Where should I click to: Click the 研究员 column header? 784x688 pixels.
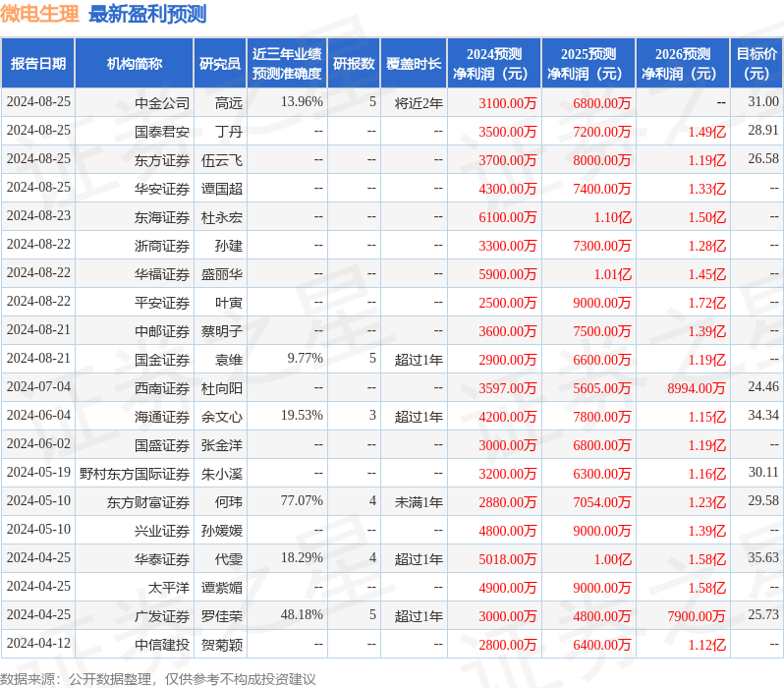point(220,64)
